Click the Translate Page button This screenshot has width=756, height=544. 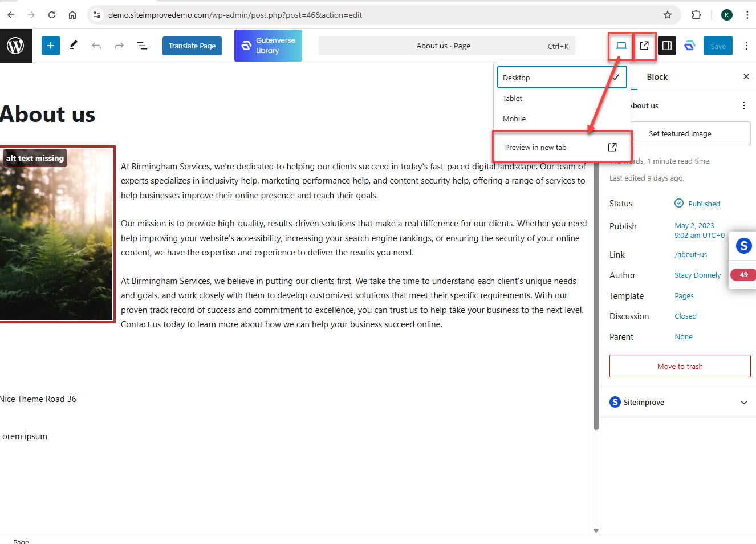point(192,46)
